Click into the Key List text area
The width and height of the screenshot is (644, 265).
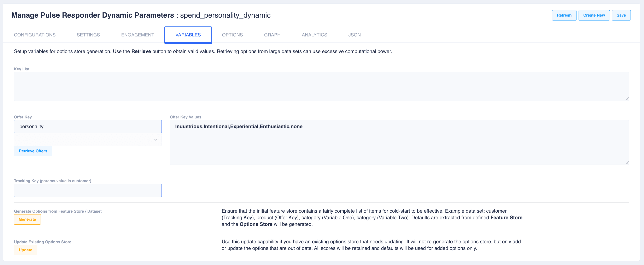tap(321, 87)
